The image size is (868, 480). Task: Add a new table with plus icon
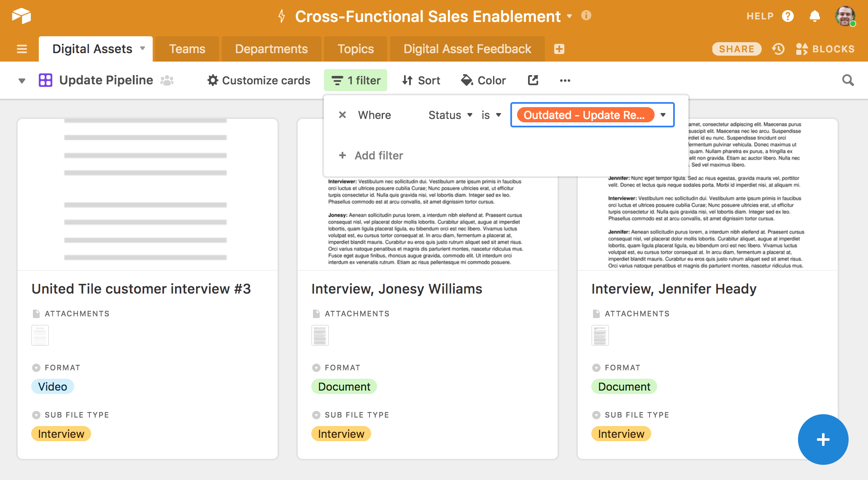click(559, 49)
